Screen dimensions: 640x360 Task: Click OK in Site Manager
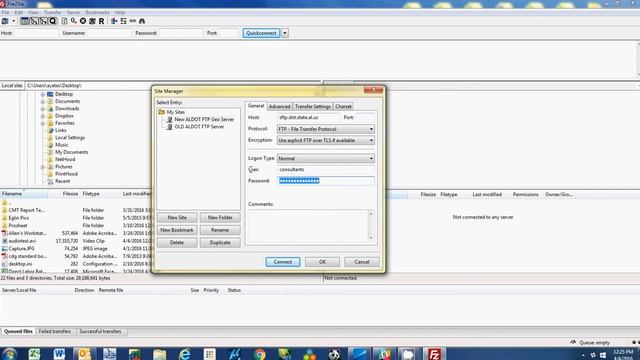pyautogui.click(x=322, y=262)
